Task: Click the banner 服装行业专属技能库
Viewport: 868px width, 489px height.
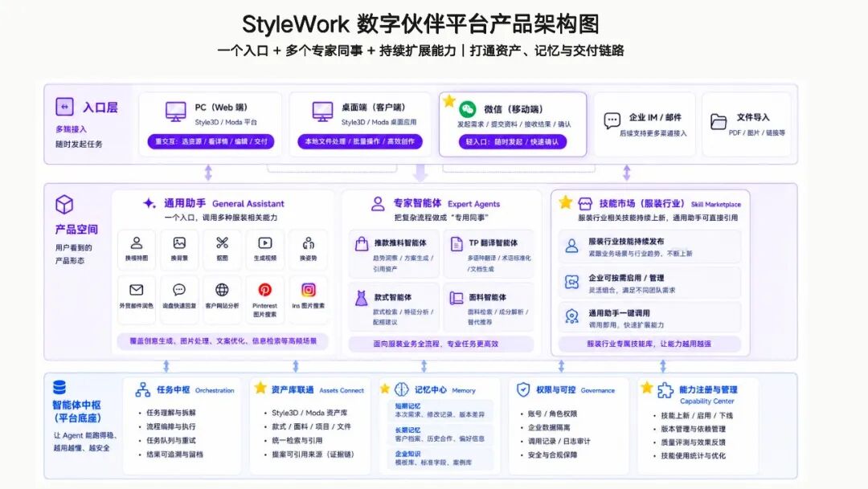Action: pyautogui.click(x=649, y=344)
